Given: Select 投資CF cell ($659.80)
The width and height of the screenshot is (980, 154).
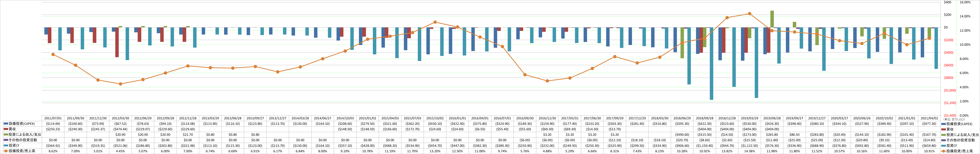Looking at the screenshot, I should [929, 146].
